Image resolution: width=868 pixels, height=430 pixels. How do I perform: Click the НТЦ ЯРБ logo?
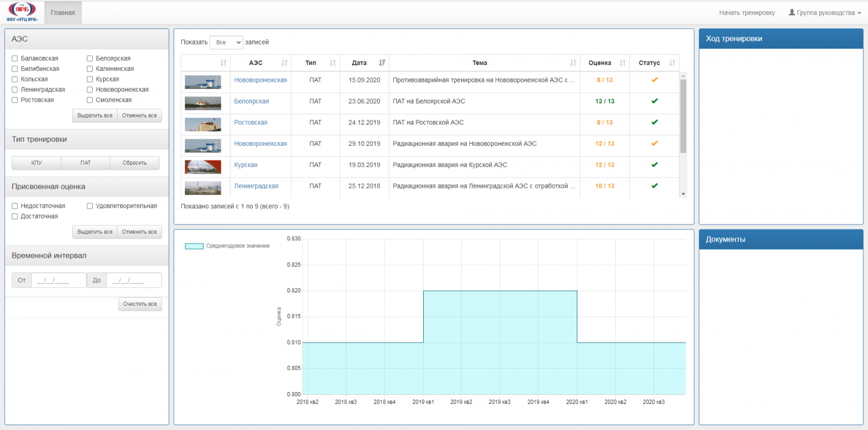click(x=22, y=12)
